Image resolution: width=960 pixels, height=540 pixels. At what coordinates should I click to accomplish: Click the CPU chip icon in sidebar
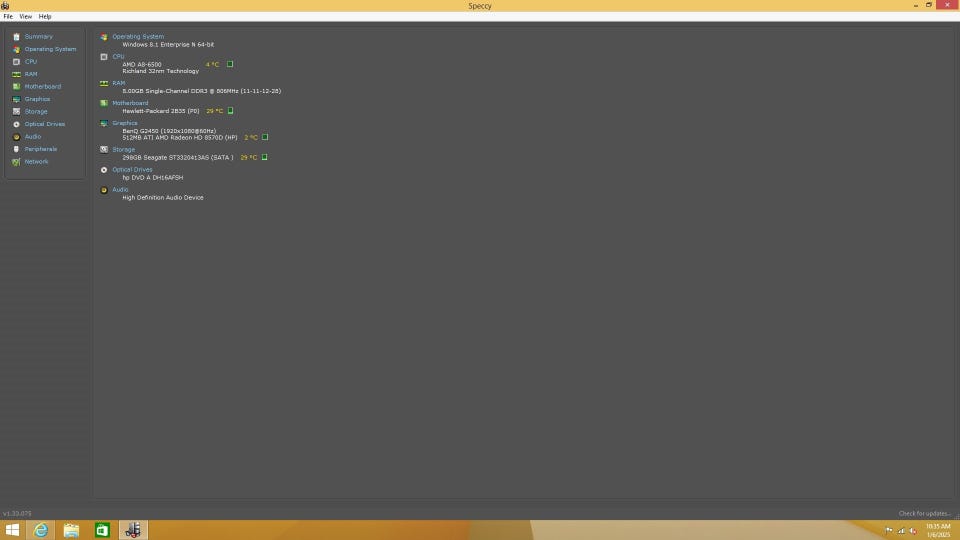17,62
